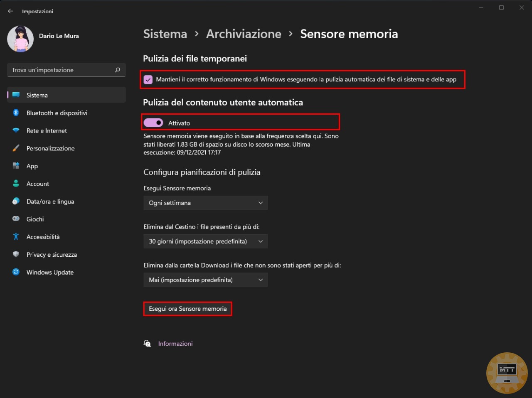The width and height of the screenshot is (532, 398).
Task: Click the Informazioni help icon
Action: tap(147, 344)
